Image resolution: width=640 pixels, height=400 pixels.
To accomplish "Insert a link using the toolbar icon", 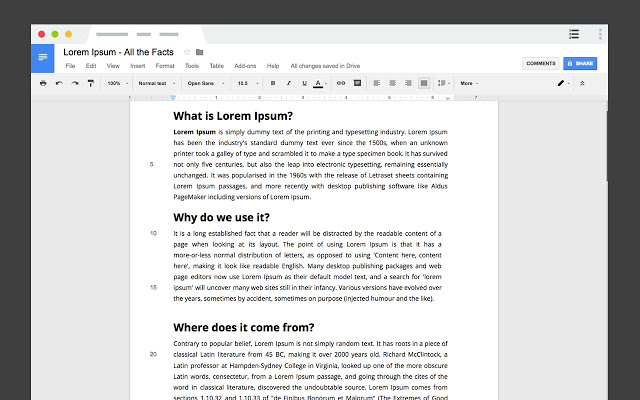I will point(341,83).
